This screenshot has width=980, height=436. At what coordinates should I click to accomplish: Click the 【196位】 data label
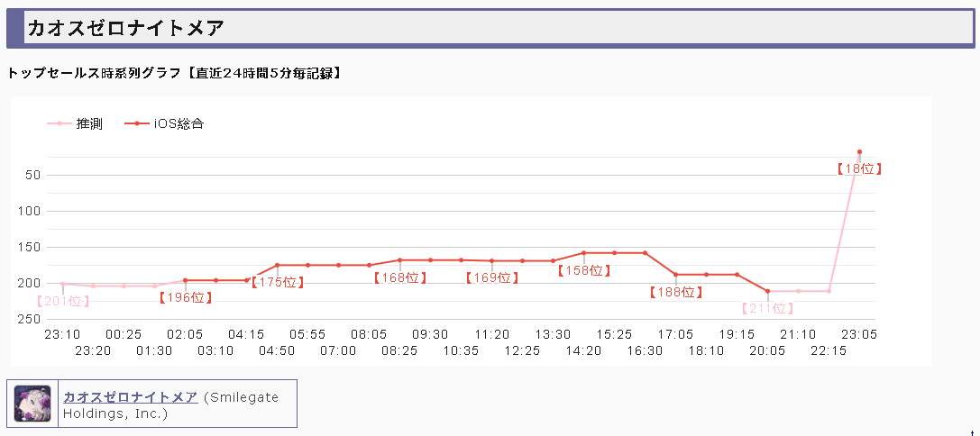[x=186, y=298]
